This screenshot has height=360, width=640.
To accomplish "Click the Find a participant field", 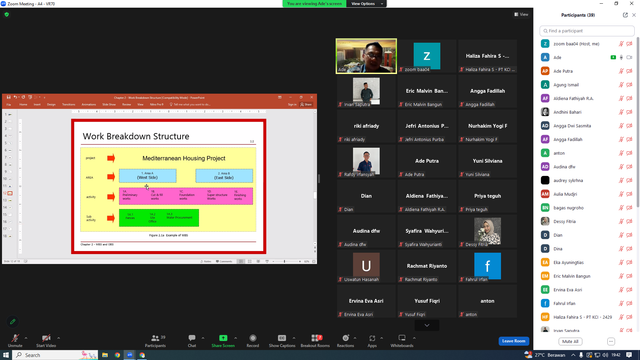I will tap(587, 31).
